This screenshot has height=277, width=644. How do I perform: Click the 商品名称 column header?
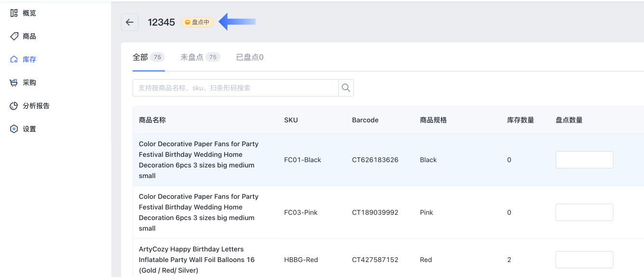pyautogui.click(x=152, y=120)
